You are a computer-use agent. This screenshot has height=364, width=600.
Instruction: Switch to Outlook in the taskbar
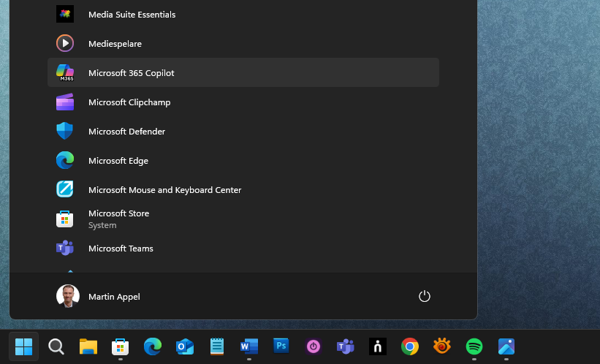[x=185, y=346]
